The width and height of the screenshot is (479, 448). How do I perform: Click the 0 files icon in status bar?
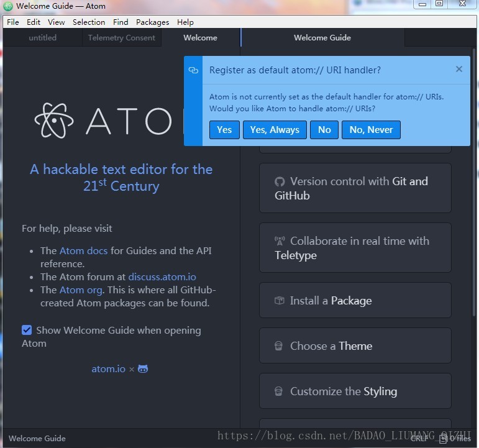click(443, 439)
